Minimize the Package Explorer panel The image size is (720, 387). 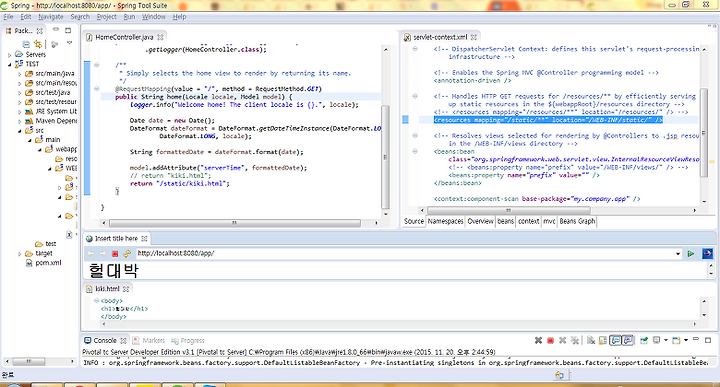[x=56, y=30]
